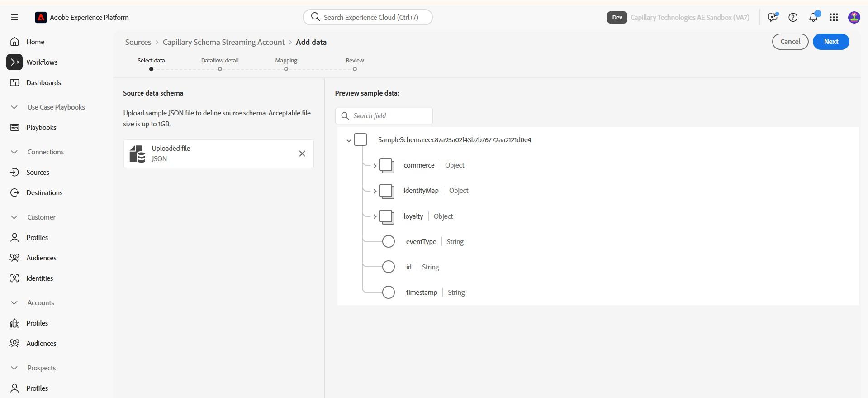Click the Search field magnifier icon

pyautogui.click(x=345, y=116)
